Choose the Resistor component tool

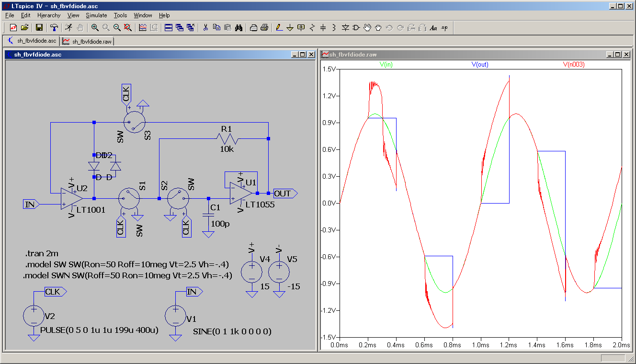[312, 28]
